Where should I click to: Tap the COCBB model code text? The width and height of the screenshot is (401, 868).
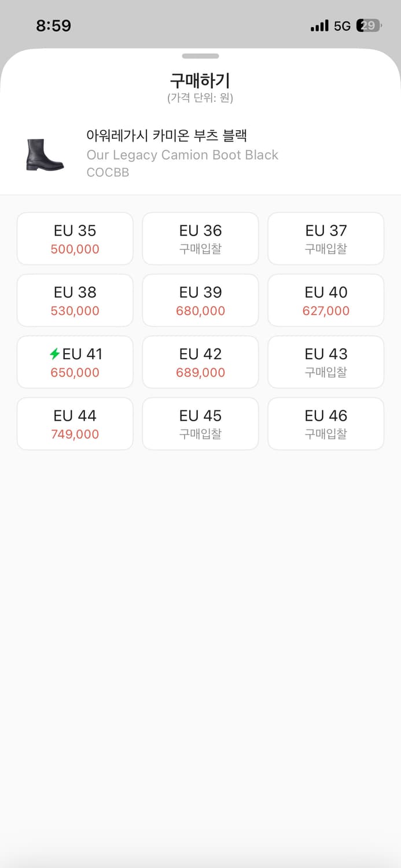[108, 172]
